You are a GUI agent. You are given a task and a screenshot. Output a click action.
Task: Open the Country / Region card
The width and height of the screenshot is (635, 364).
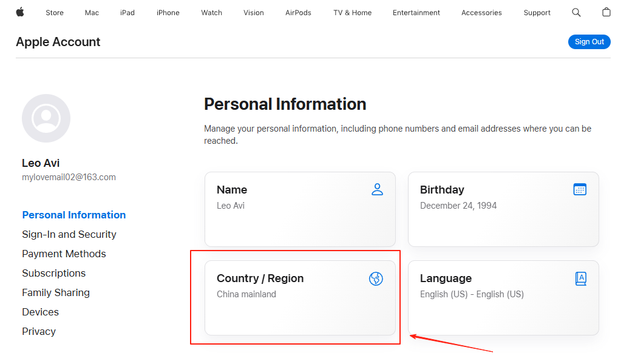[300, 297]
